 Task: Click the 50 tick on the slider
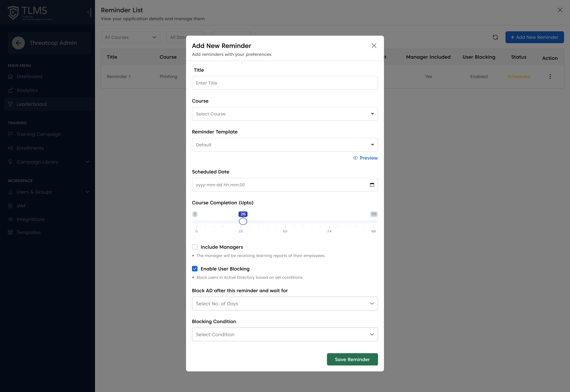pos(285,231)
